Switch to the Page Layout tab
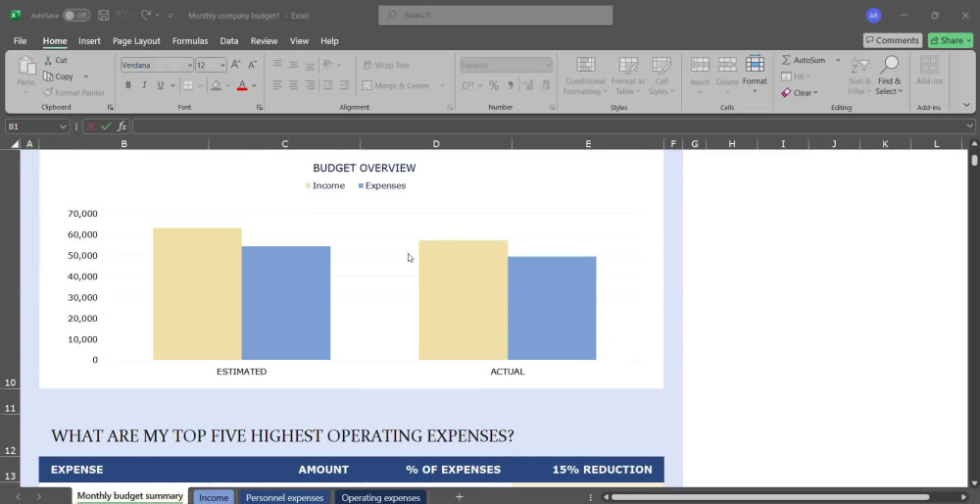980x504 pixels. pyautogui.click(x=136, y=40)
